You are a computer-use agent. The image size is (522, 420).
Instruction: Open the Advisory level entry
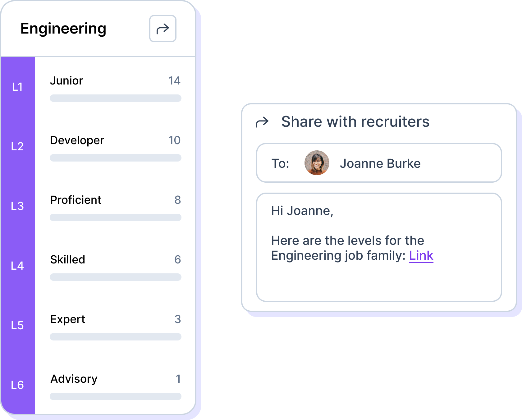(x=74, y=379)
